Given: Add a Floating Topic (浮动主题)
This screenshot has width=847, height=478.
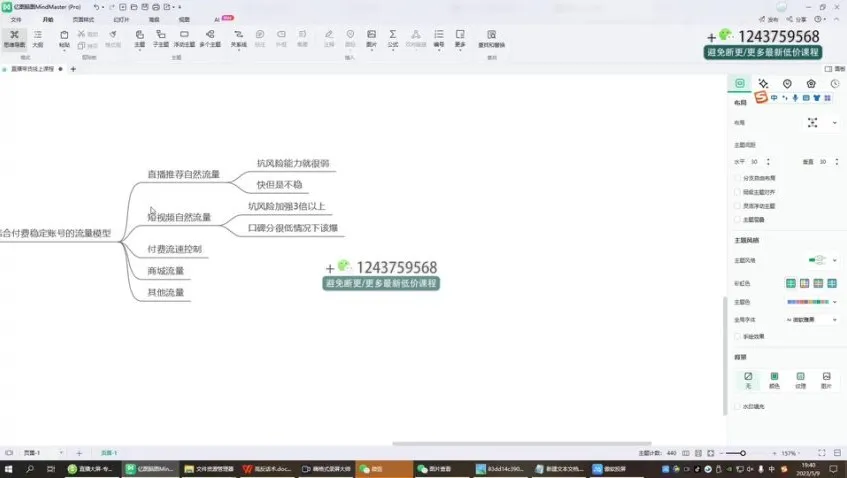Looking at the screenshot, I should (184, 38).
